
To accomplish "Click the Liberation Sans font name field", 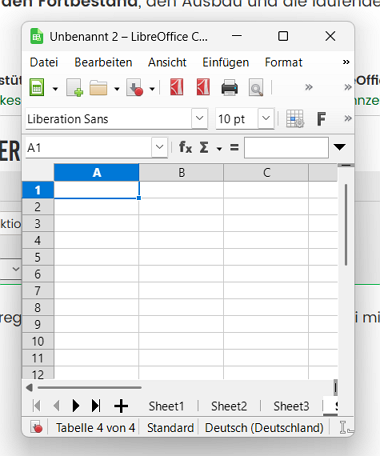I will (x=109, y=119).
